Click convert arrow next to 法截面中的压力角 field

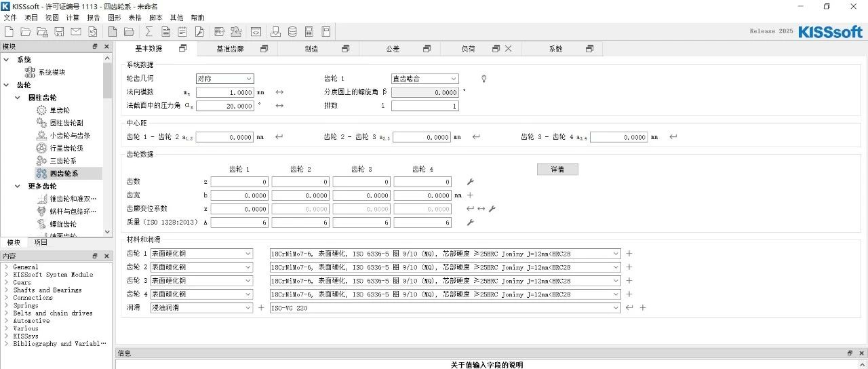279,106
